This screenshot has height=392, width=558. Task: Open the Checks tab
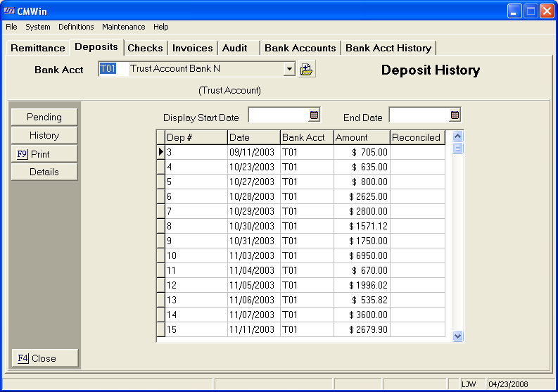(x=145, y=48)
